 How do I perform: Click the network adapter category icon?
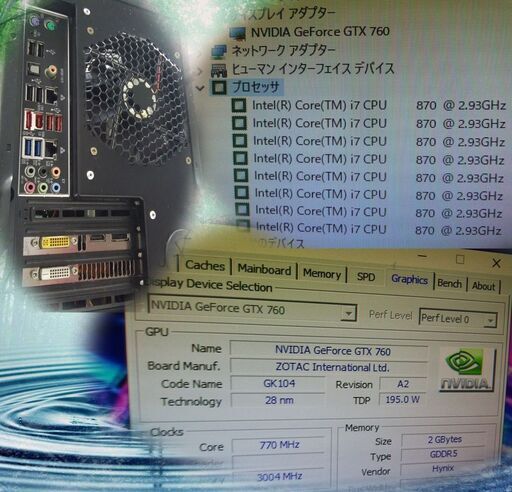point(219,51)
